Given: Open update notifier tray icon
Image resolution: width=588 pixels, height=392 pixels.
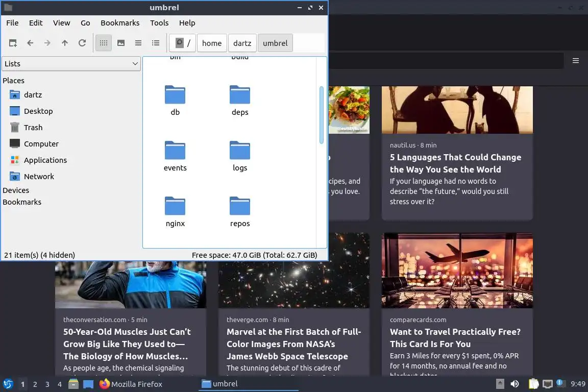Looking at the screenshot, I should pos(560,383).
